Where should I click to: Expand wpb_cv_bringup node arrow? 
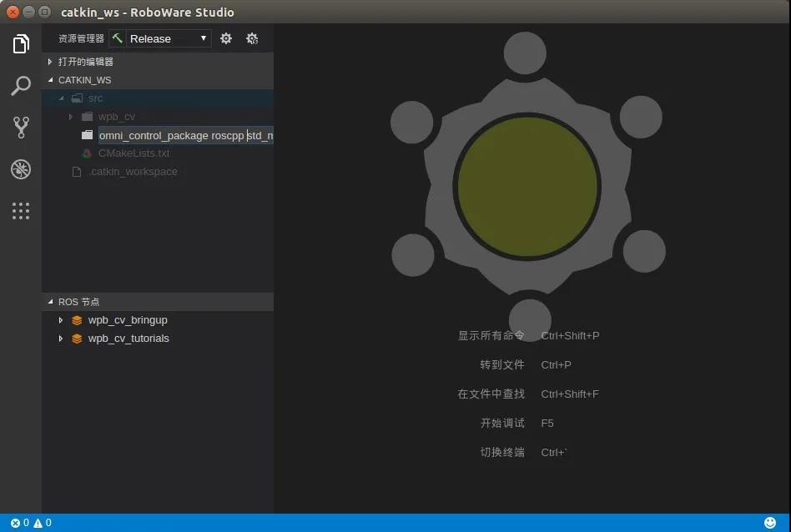pos(61,320)
